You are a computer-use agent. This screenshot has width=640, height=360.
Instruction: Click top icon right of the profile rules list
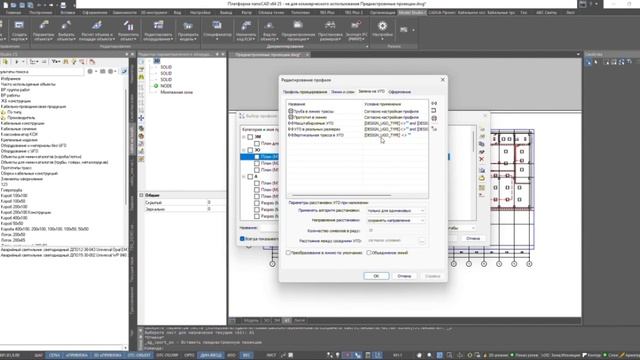click(x=434, y=103)
